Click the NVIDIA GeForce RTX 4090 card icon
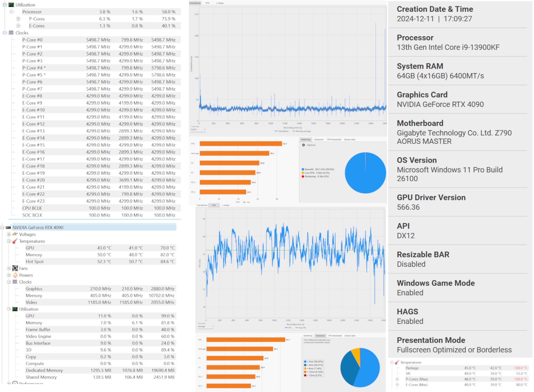Image resolution: width=534 pixels, height=392 pixels. coord(8,228)
